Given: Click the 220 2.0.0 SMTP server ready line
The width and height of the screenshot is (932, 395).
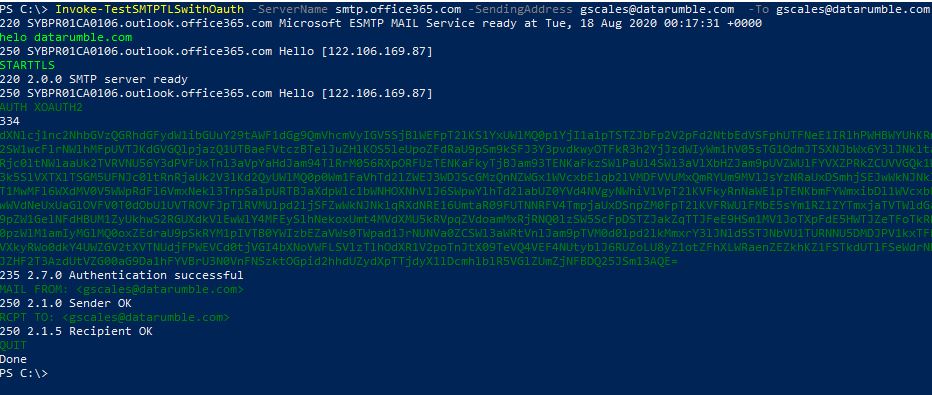Looking at the screenshot, I should [x=94, y=79].
